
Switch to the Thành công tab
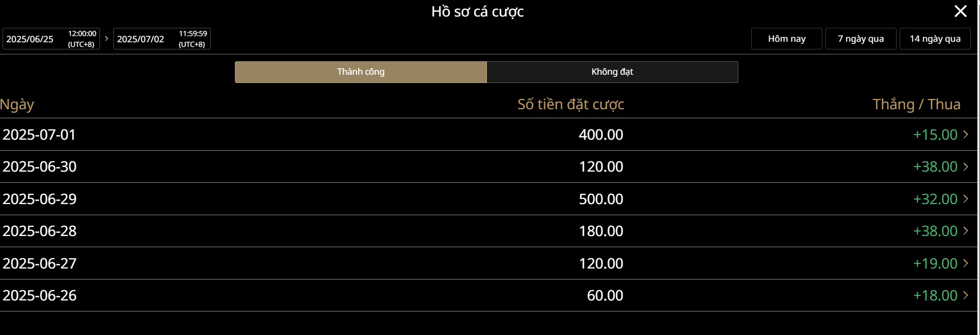coord(361,72)
